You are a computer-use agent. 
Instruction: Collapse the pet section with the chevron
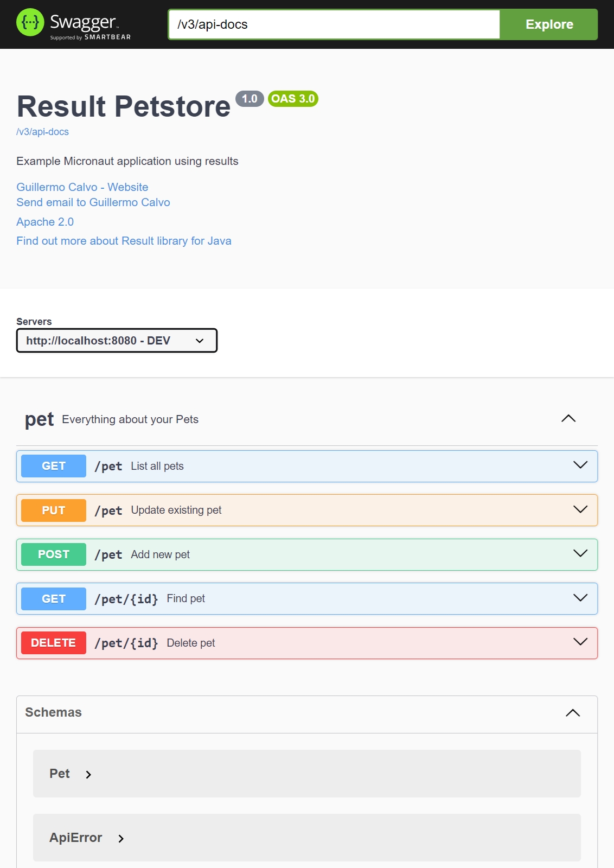pyautogui.click(x=568, y=418)
